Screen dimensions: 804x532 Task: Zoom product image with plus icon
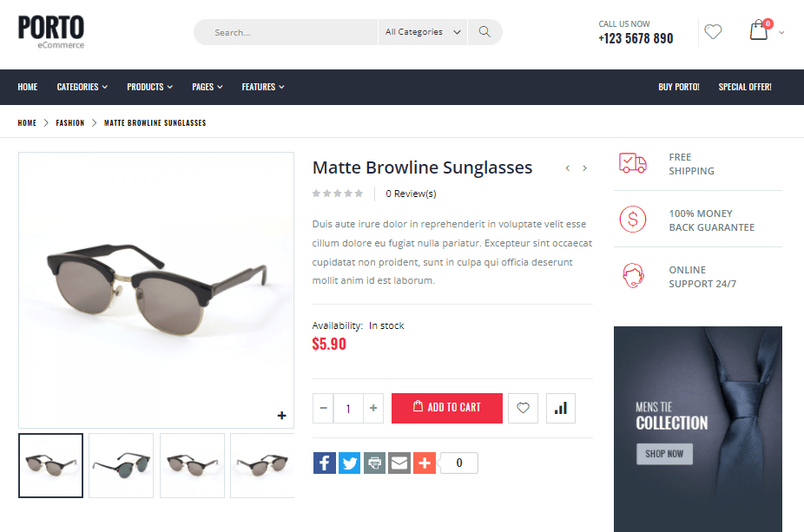281,415
